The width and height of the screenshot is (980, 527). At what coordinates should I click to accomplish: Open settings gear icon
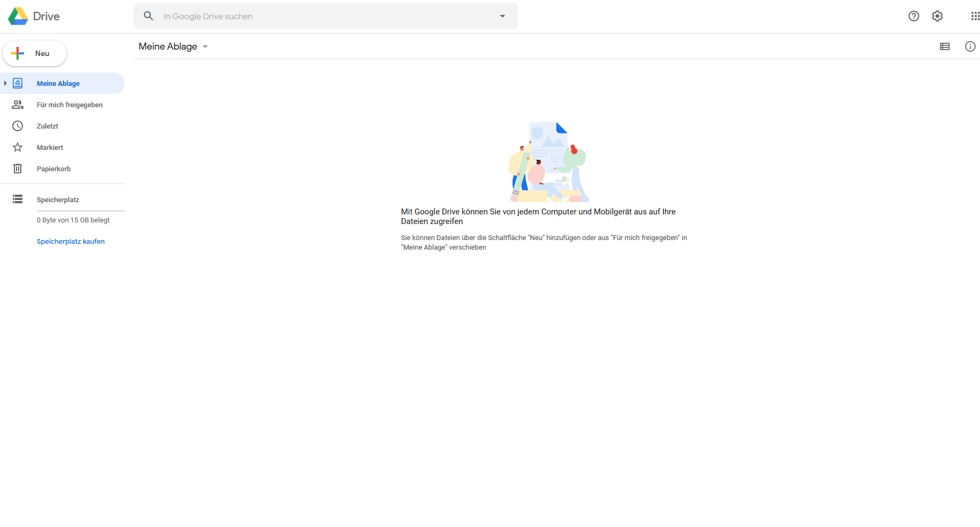(937, 16)
